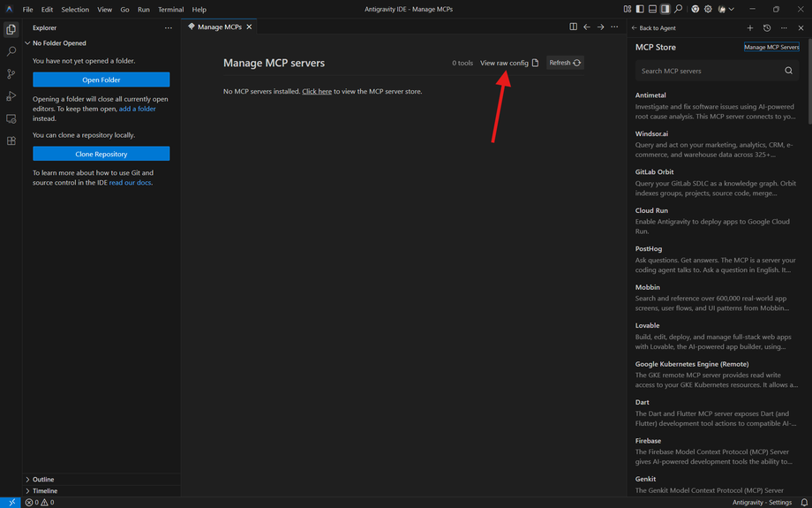Select the PostHog MCP server

716,260
